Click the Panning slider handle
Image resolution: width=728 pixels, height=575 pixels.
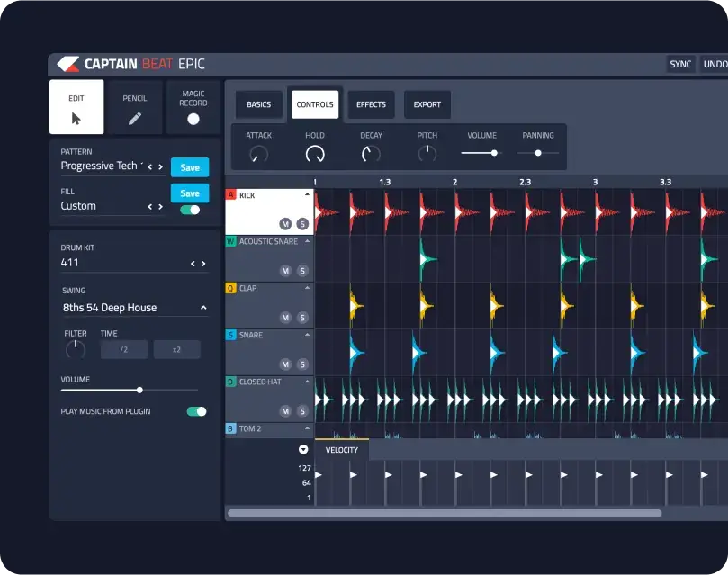pos(538,153)
